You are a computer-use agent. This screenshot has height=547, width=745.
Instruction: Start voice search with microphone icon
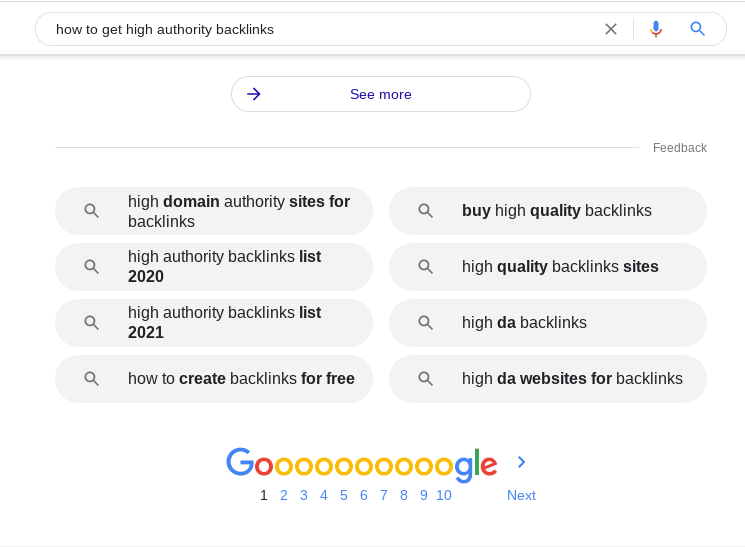tap(656, 29)
